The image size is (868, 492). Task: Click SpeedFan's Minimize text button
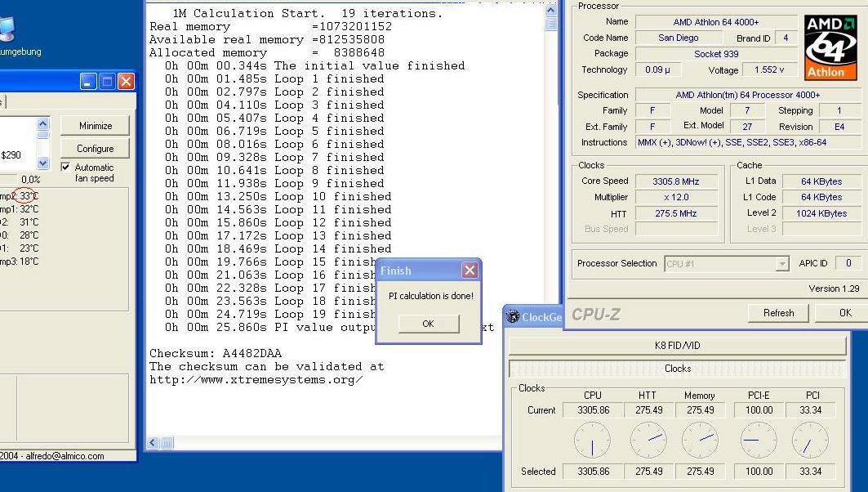click(x=96, y=126)
